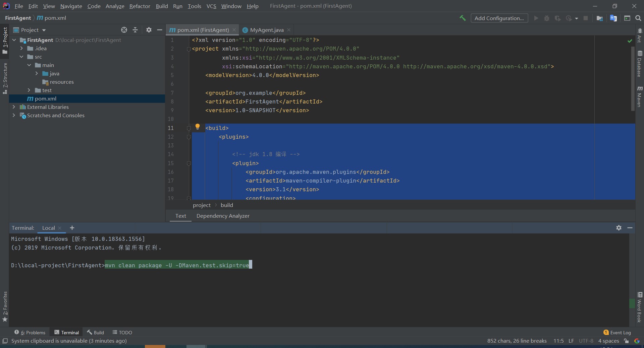The width and height of the screenshot is (644, 348).
Task: Hide the Terminal panel with minus icon
Action: [x=630, y=228]
